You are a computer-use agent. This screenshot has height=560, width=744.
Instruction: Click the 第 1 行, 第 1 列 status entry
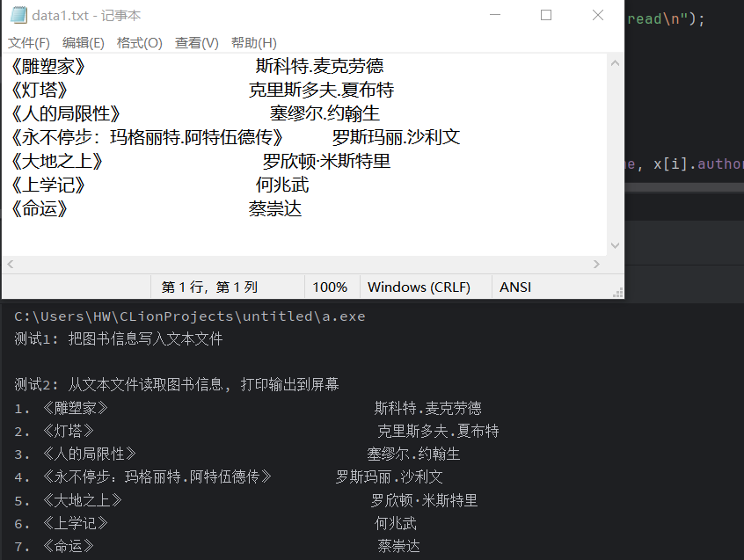[209, 287]
